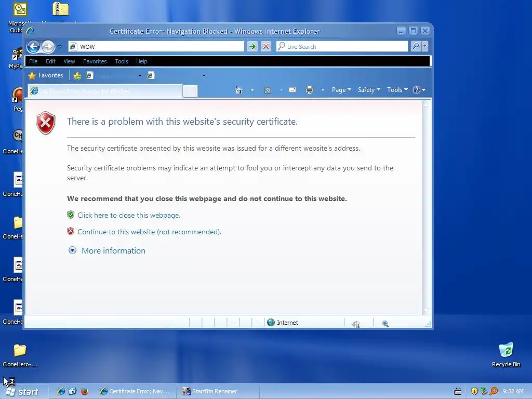The height and width of the screenshot is (399, 532).
Task: Open the recent pages dropdown beside Forward
Action: pyautogui.click(x=59, y=46)
